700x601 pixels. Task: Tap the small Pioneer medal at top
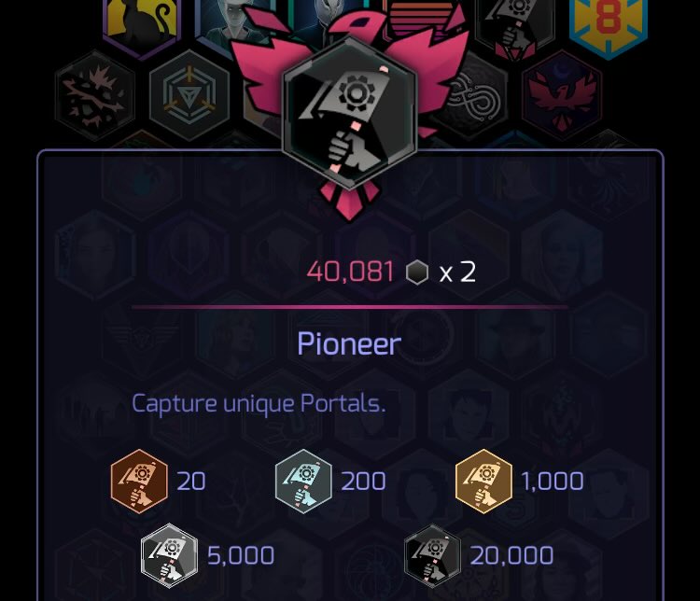tap(515, 25)
